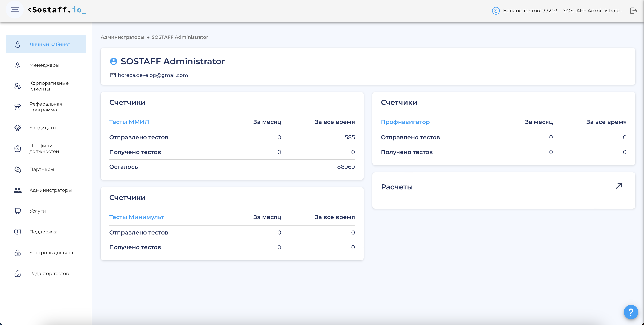Click the email envelope icon
The width and height of the screenshot is (644, 325).
coord(113,75)
